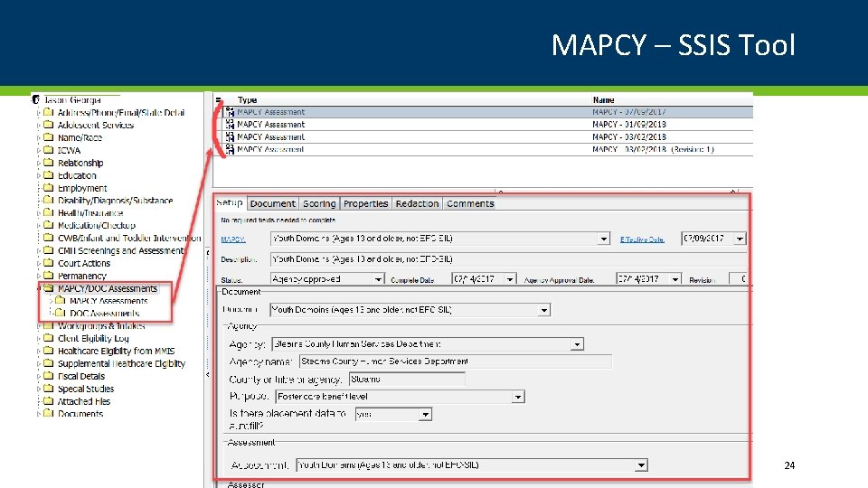The width and height of the screenshot is (868, 488).
Task: Switch to the Setup tab
Action: pos(230,202)
